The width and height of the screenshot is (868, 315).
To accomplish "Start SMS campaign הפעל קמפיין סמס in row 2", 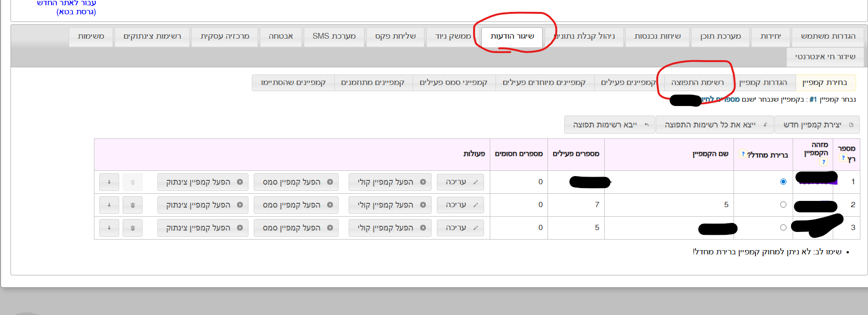I will click(296, 205).
